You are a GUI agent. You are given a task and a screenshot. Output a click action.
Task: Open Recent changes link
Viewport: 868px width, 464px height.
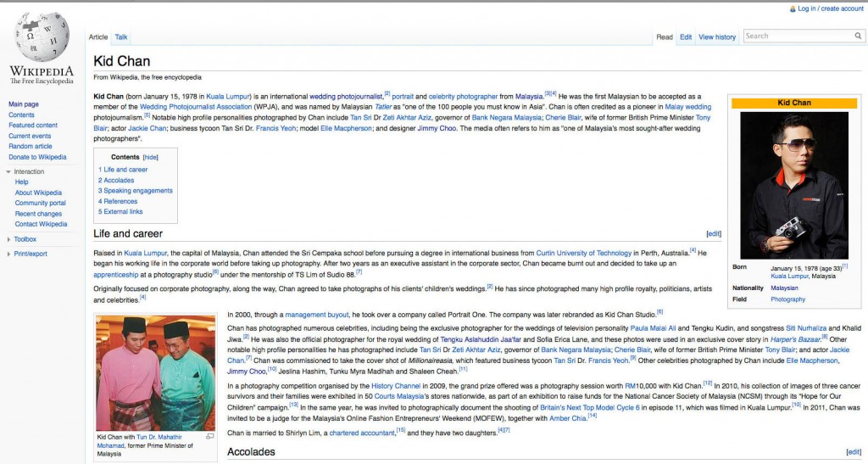(38, 214)
